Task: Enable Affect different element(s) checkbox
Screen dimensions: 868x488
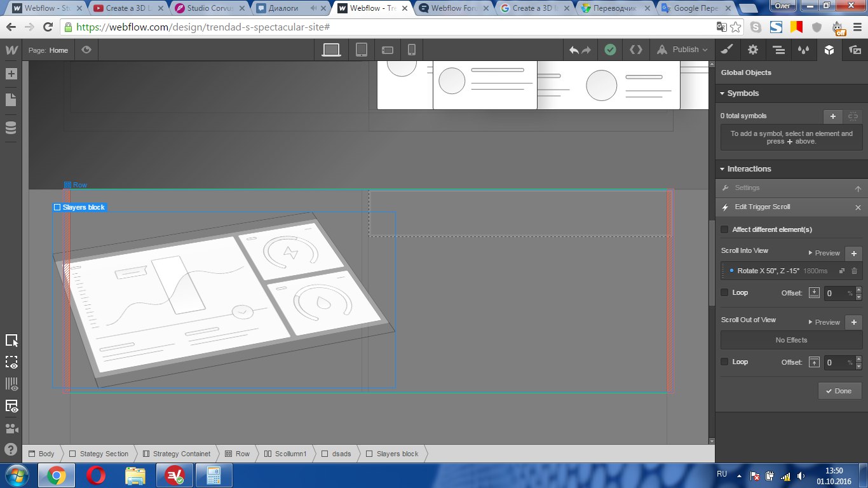Action: pos(724,229)
